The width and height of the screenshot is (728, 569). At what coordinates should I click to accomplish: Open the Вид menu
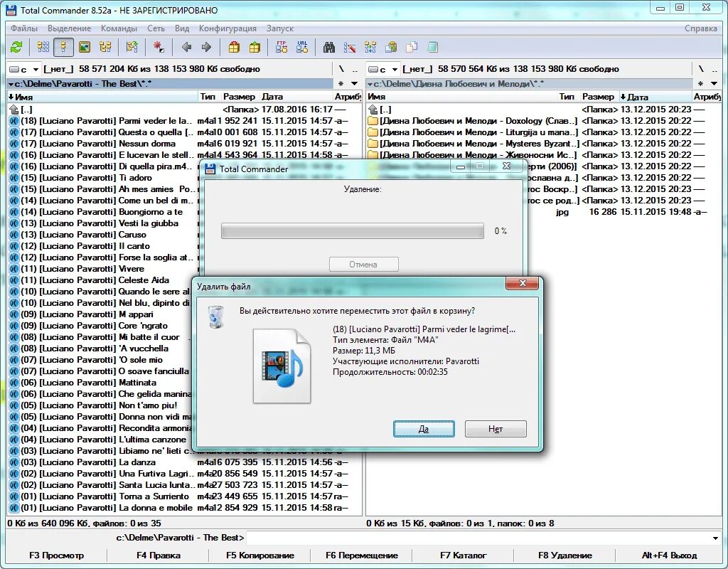tap(182, 28)
